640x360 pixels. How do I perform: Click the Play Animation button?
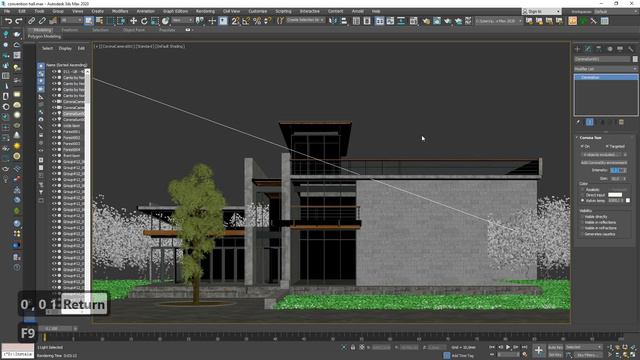(x=508, y=347)
